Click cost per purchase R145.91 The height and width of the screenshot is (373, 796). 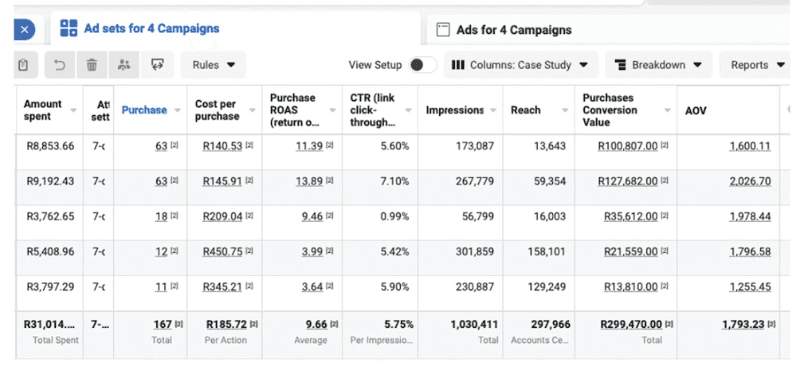[x=222, y=181]
